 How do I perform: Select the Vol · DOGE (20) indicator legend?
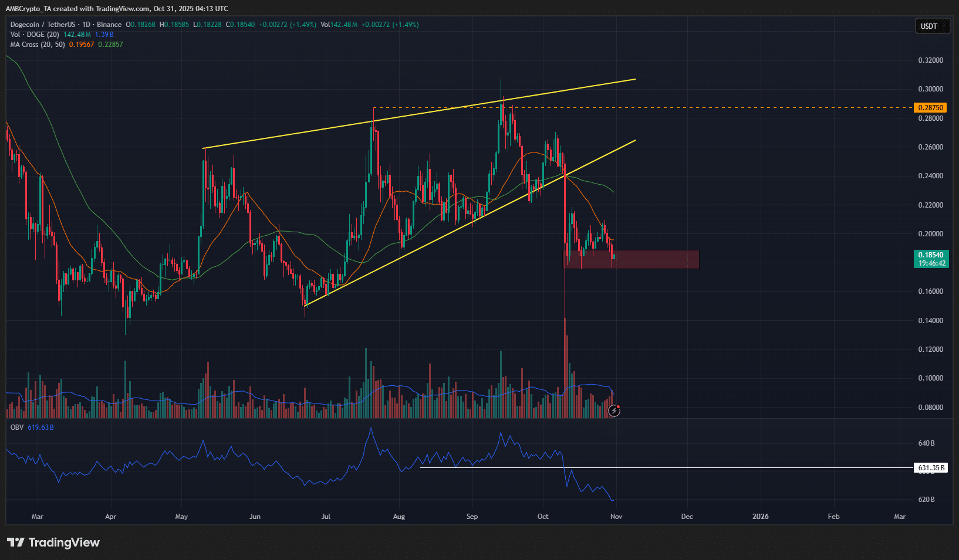tap(33, 35)
